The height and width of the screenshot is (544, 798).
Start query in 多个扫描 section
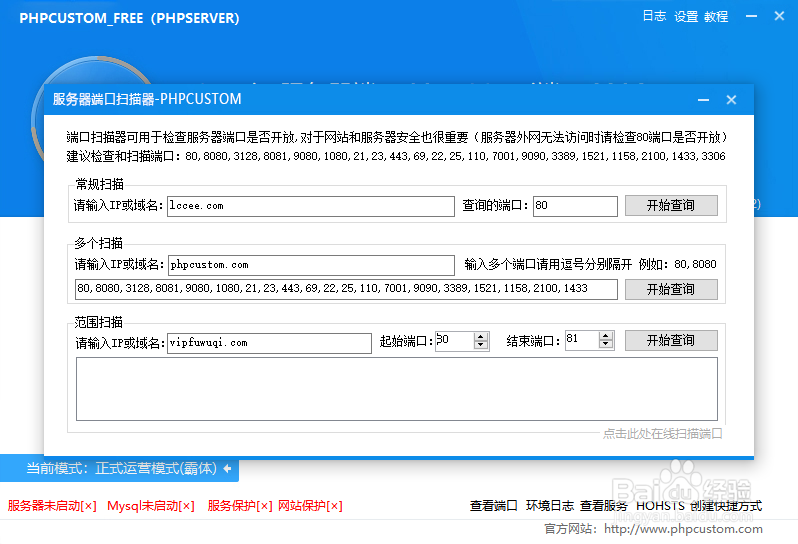tap(671, 290)
